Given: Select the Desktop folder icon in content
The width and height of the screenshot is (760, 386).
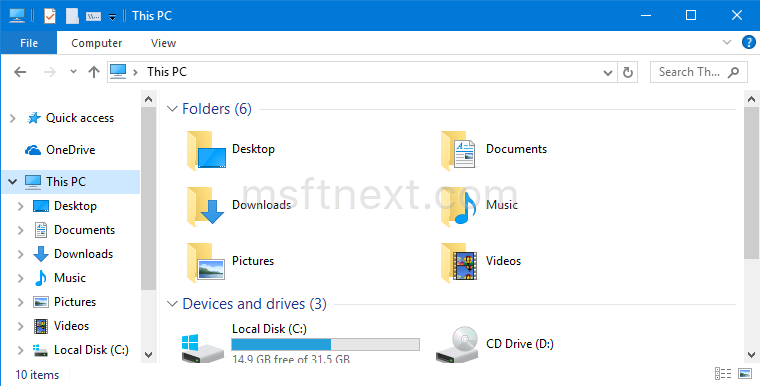Looking at the screenshot, I should [206, 150].
